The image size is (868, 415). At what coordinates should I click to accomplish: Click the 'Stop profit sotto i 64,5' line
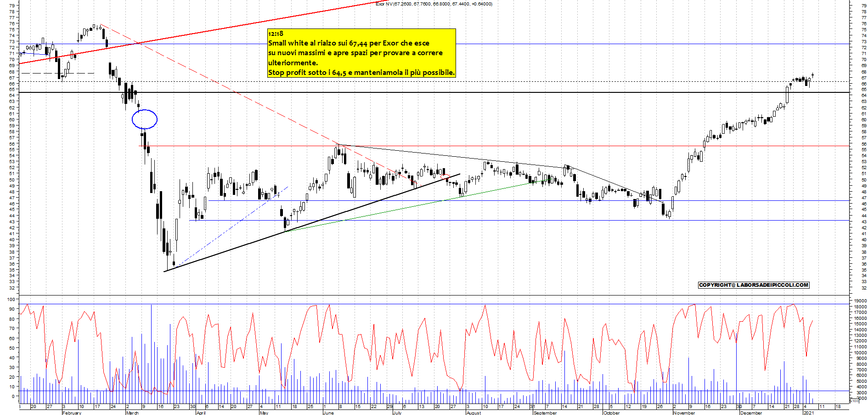pyautogui.click(x=361, y=73)
